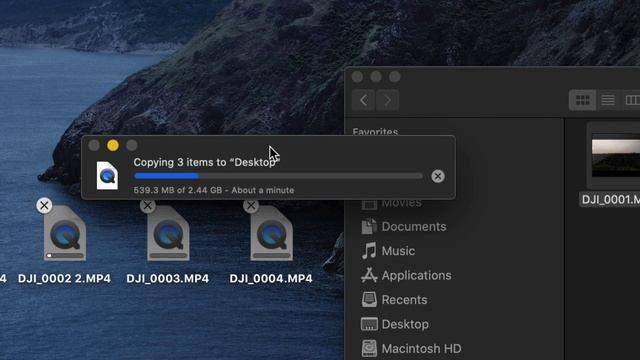Click the Recents icon in sidebar
The image size is (640, 360).
coord(369,300)
